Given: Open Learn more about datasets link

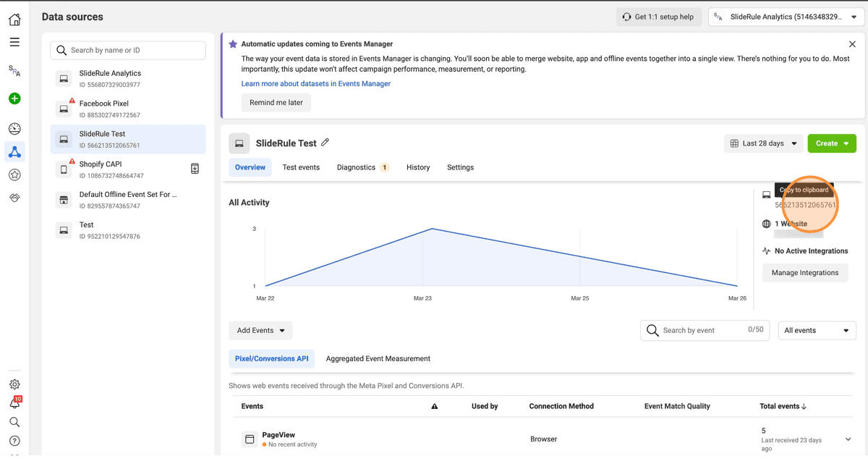Looking at the screenshot, I should click(x=316, y=84).
